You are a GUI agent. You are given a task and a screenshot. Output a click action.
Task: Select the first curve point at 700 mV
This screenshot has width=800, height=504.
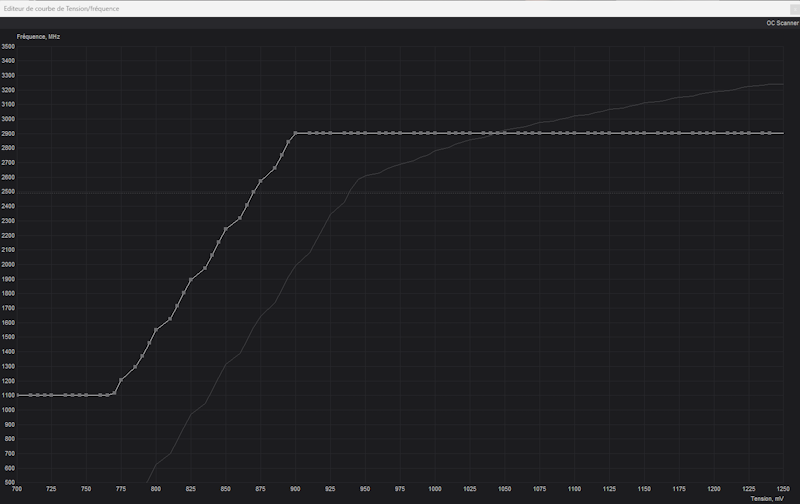17,395
